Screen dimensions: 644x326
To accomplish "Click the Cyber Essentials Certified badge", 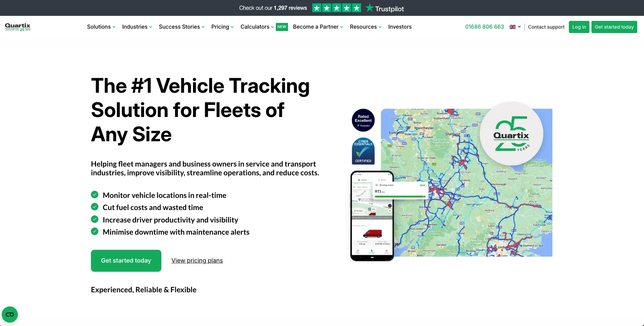I will [x=363, y=151].
